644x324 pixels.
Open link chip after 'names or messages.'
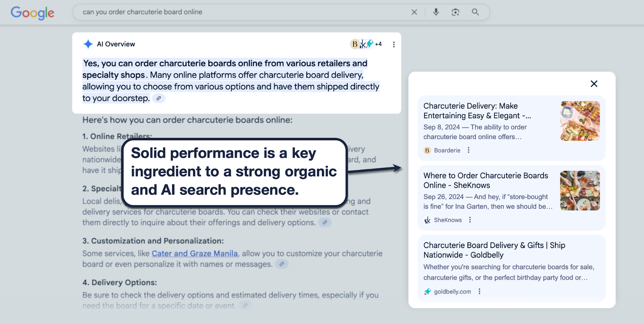click(282, 264)
